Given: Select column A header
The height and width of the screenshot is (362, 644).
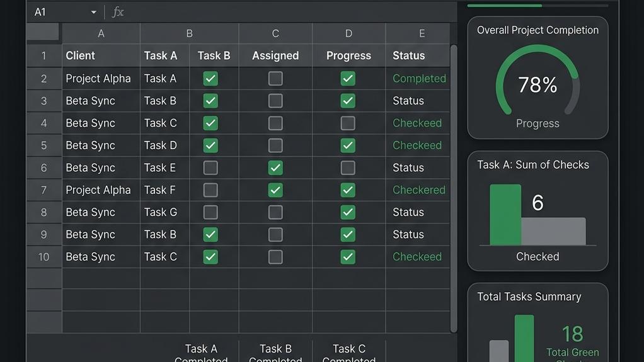Looking at the screenshot, I should [x=101, y=33].
